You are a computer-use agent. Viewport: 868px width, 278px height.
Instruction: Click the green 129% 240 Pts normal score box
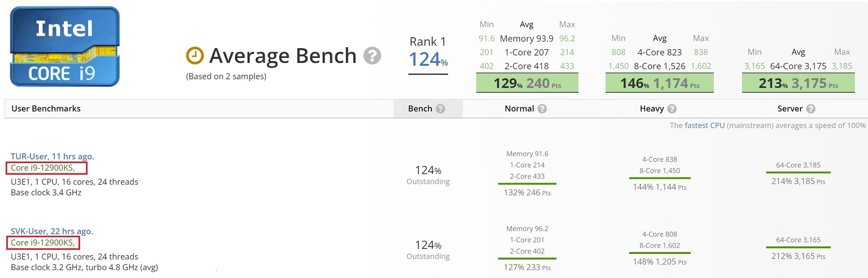point(527,83)
